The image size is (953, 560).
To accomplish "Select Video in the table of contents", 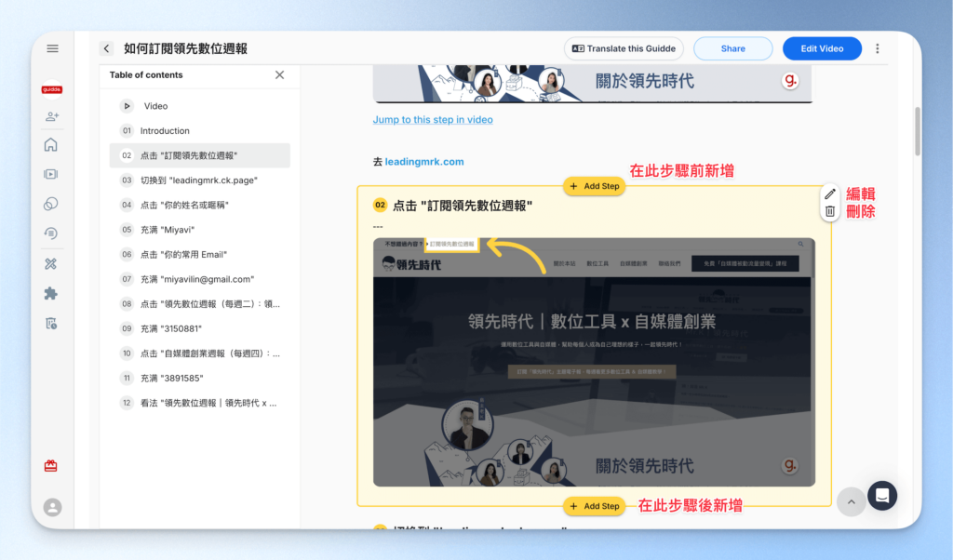I will coord(199,106).
